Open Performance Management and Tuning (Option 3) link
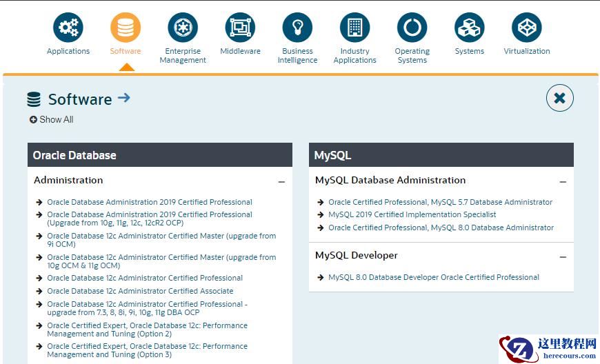The height and width of the screenshot is (364, 600). click(148, 350)
